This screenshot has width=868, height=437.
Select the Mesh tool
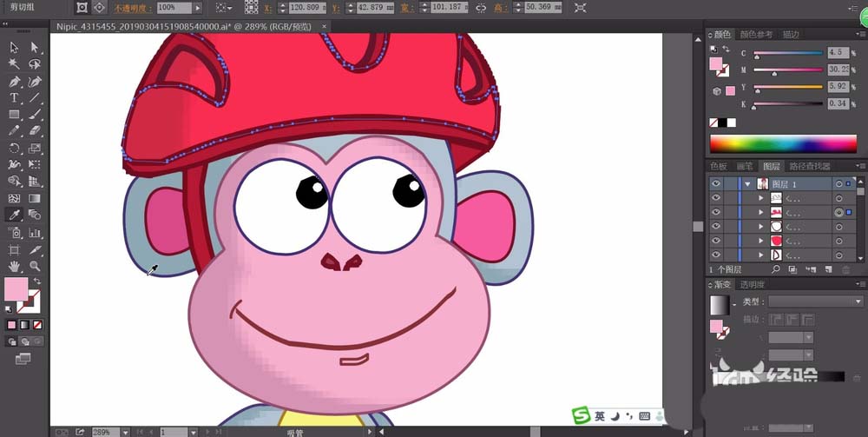pos(15,198)
